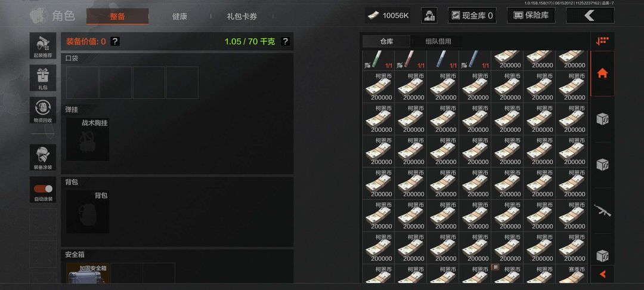Viewport: 644px width, 290px height.
Task: Open the 起装推荐 loadout recommendation icon
Action: (43, 45)
